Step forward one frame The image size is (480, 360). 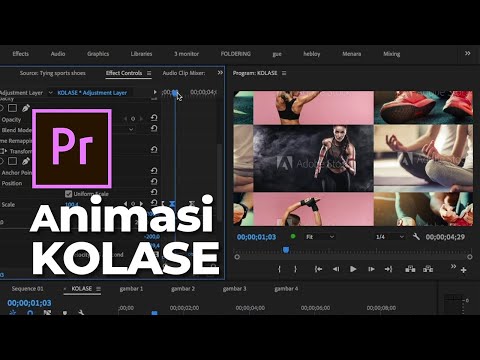371,269
